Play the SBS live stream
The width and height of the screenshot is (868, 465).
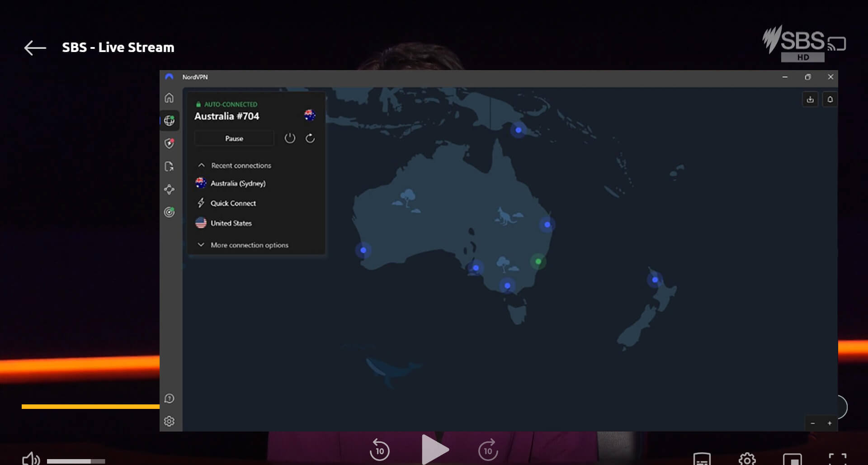pos(435,450)
